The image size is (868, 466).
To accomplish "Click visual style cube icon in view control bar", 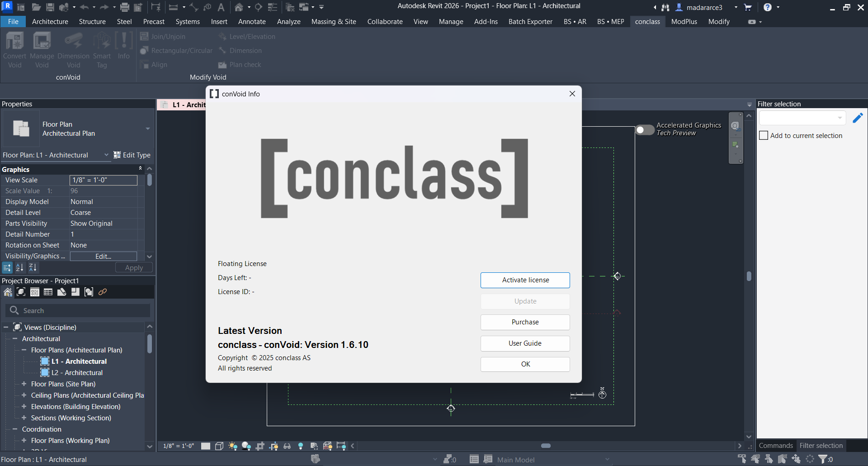I will [219, 446].
